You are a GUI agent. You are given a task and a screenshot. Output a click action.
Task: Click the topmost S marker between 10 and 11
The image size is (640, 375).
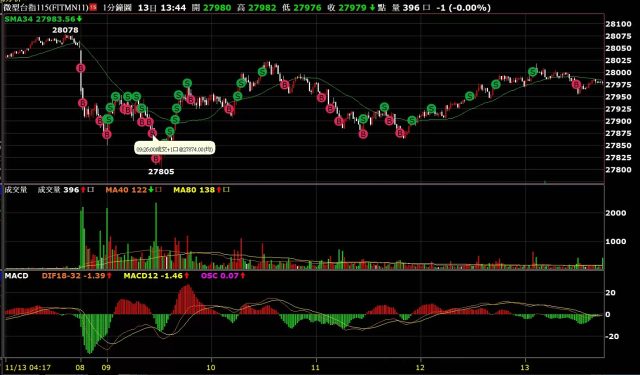click(x=262, y=72)
